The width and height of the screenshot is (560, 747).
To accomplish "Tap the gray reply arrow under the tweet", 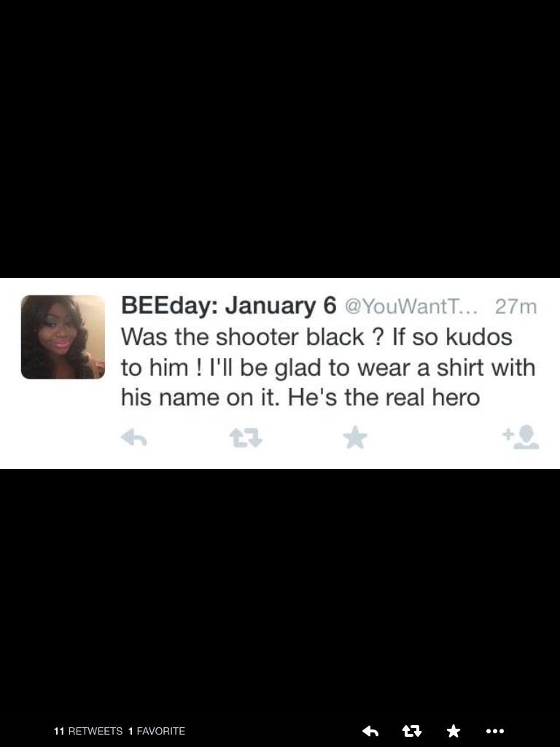I will tap(134, 438).
